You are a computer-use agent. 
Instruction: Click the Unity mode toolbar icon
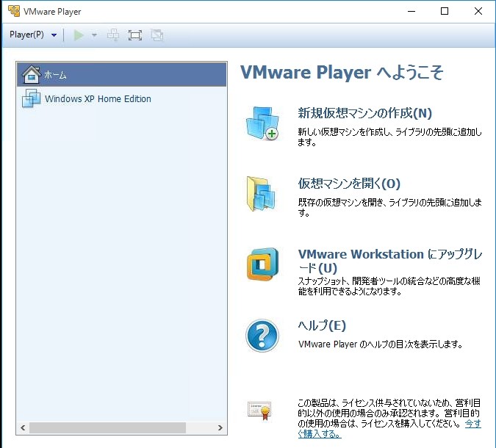157,35
